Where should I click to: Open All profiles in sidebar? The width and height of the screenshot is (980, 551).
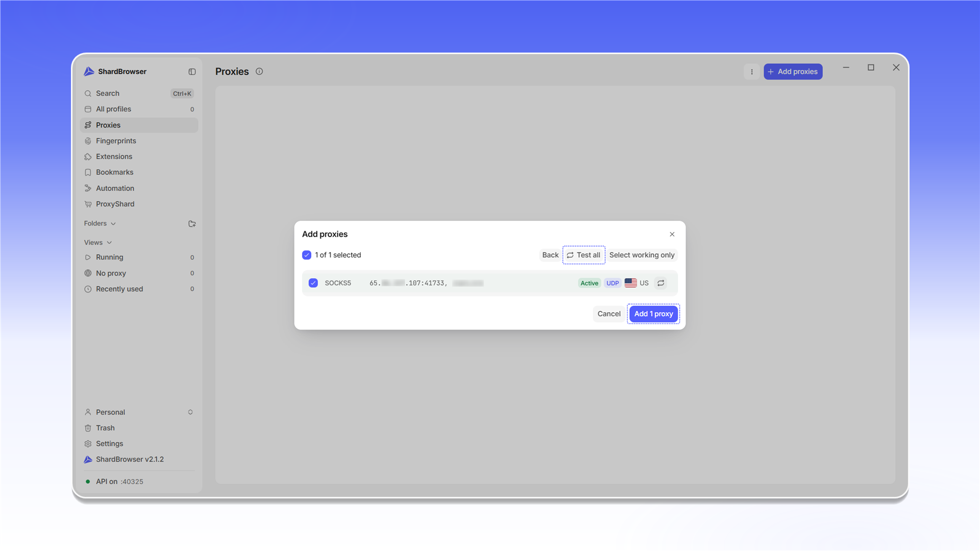click(x=139, y=109)
